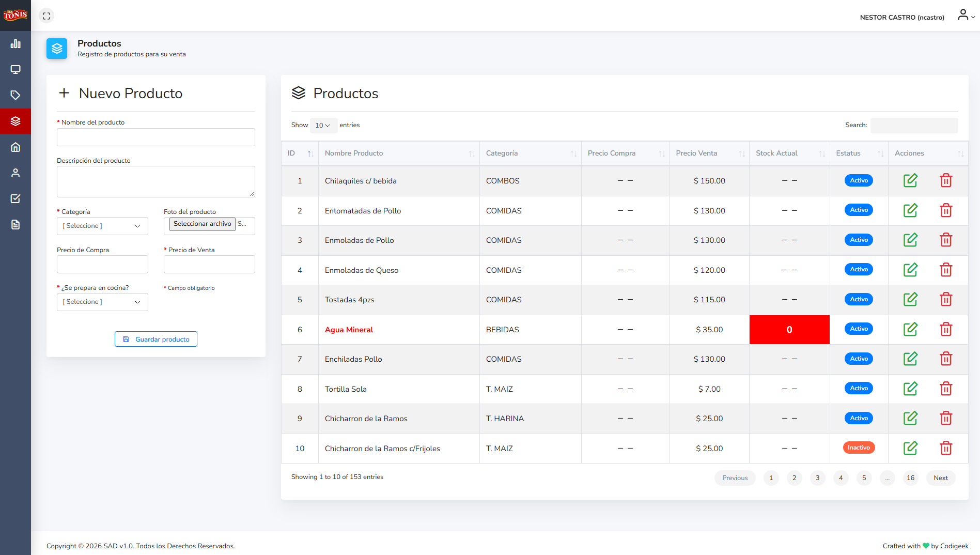The height and width of the screenshot is (555, 980).
Task: Edit the Enmoladas de Queso product
Action: click(x=910, y=270)
